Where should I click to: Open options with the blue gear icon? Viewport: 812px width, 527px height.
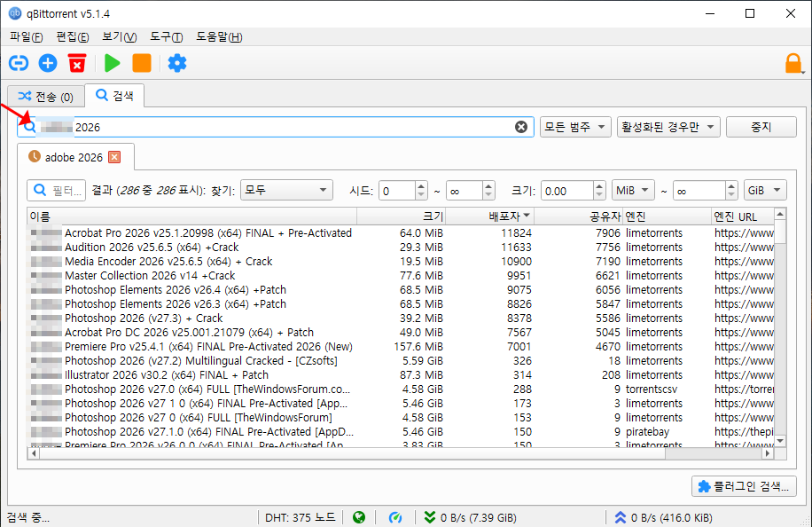tap(177, 63)
